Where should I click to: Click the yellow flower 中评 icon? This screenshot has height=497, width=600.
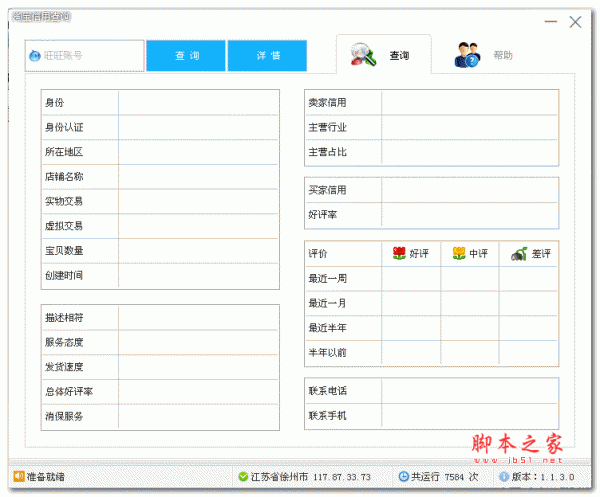(x=459, y=253)
